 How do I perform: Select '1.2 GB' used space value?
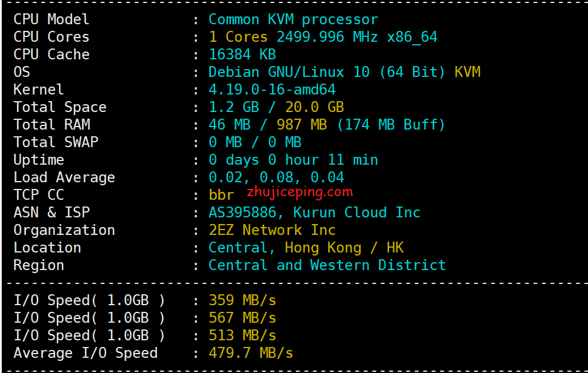click(x=233, y=107)
